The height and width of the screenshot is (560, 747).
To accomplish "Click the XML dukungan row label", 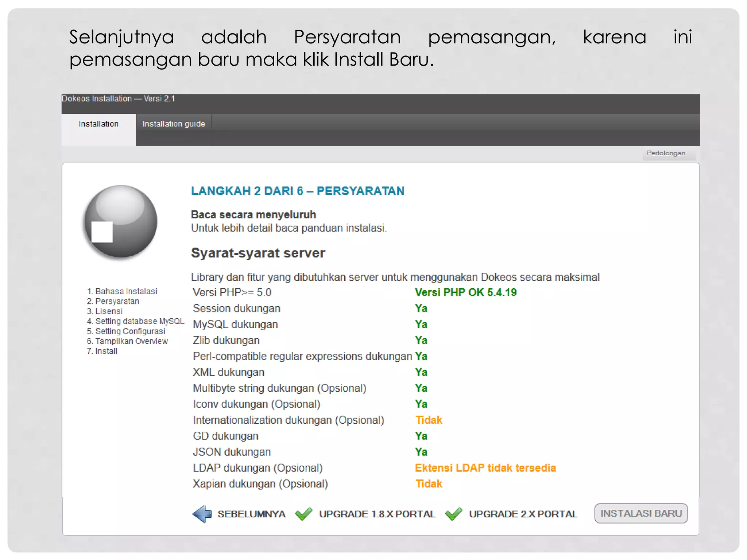I will [x=229, y=372].
